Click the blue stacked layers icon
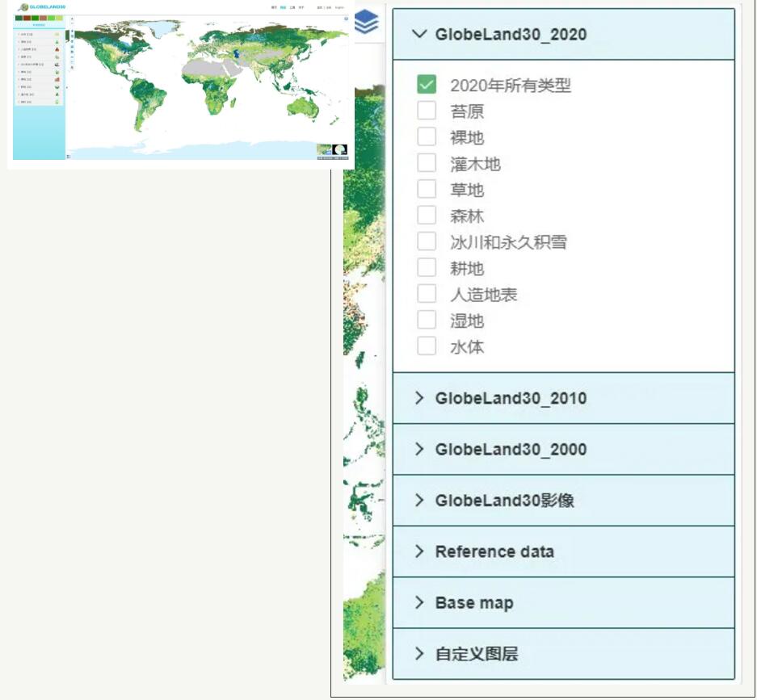Image resolution: width=757 pixels, height=700 pixels. tap(367, 22)
